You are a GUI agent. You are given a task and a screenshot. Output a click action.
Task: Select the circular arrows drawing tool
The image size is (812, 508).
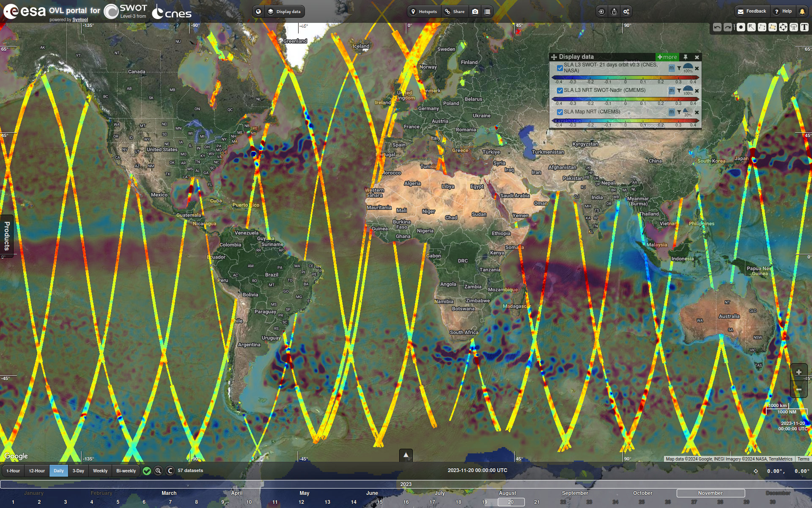tap(783, 28)
